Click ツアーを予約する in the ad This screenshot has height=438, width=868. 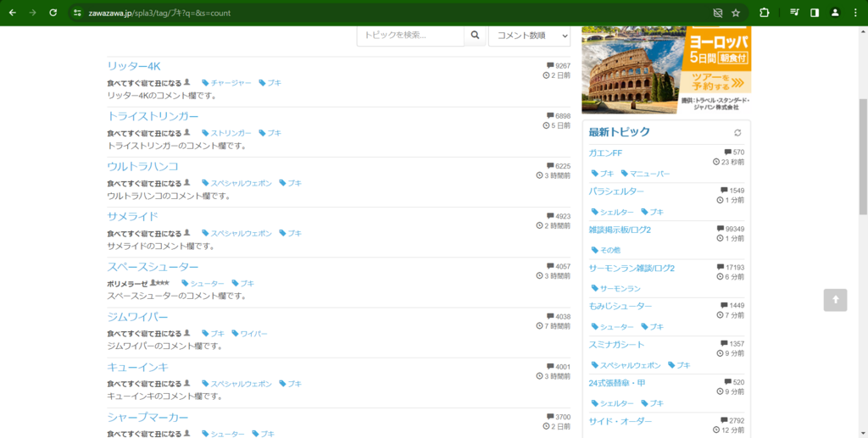point(716,82)
